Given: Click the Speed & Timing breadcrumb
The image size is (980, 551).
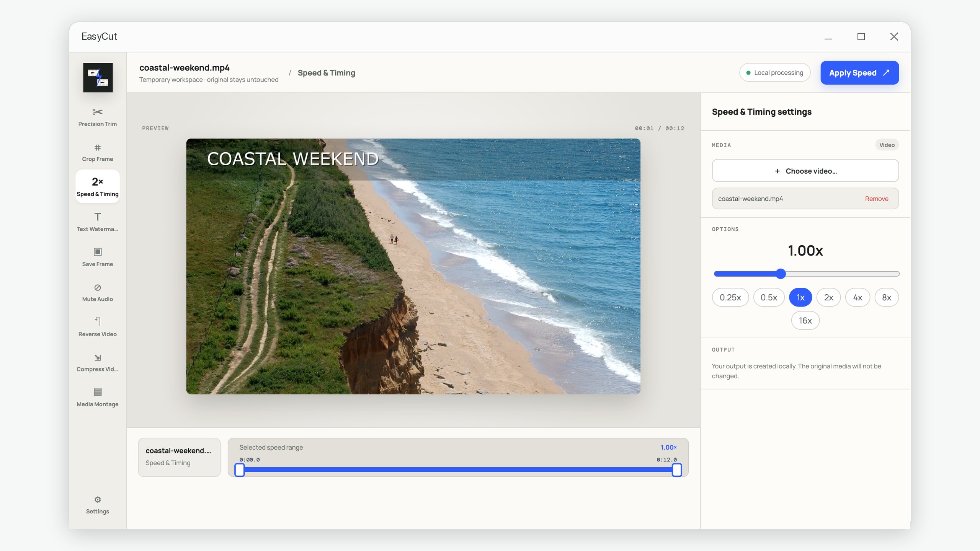Looking at the screenshot, I should click(326, 73).
